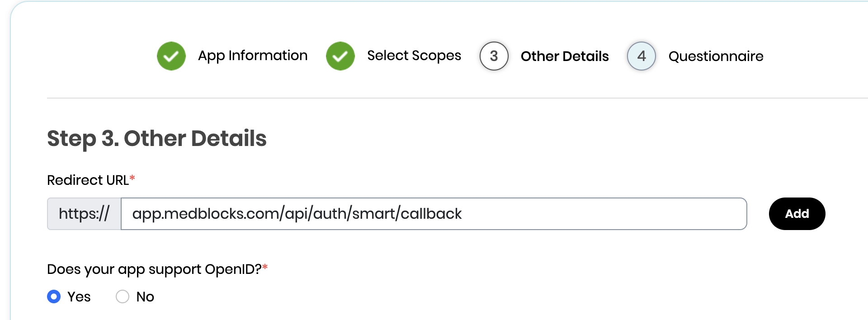Select the step 3 circle icon
Image resolution: width=868 pixels, height=320 pixels.
(x=494, y=56)
